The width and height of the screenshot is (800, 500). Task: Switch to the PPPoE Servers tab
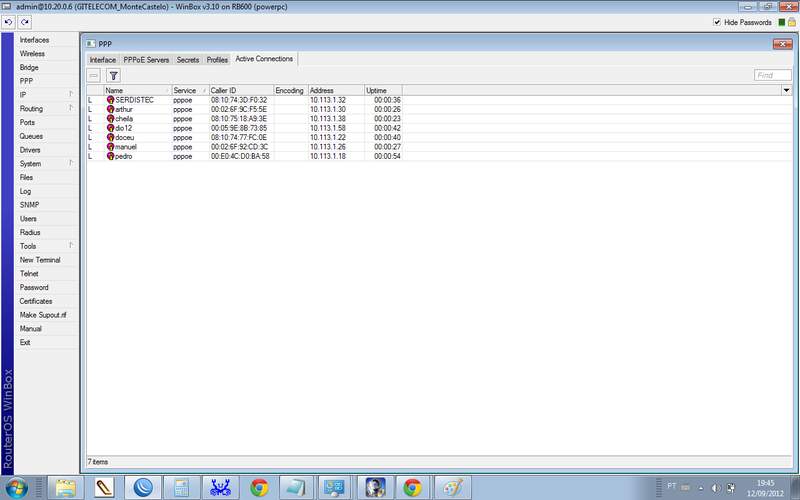point(146,60)
